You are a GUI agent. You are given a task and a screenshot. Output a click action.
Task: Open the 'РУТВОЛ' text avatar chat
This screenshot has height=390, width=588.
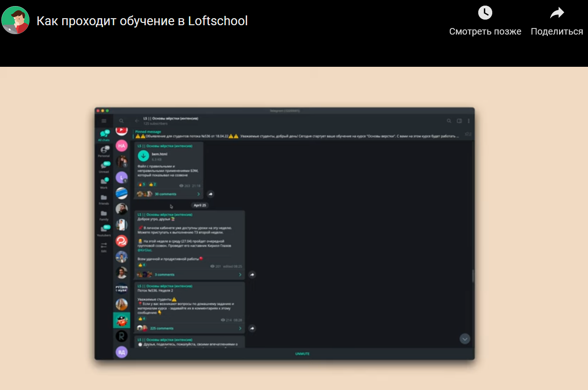pyautogui.click(x=121, y=289)
